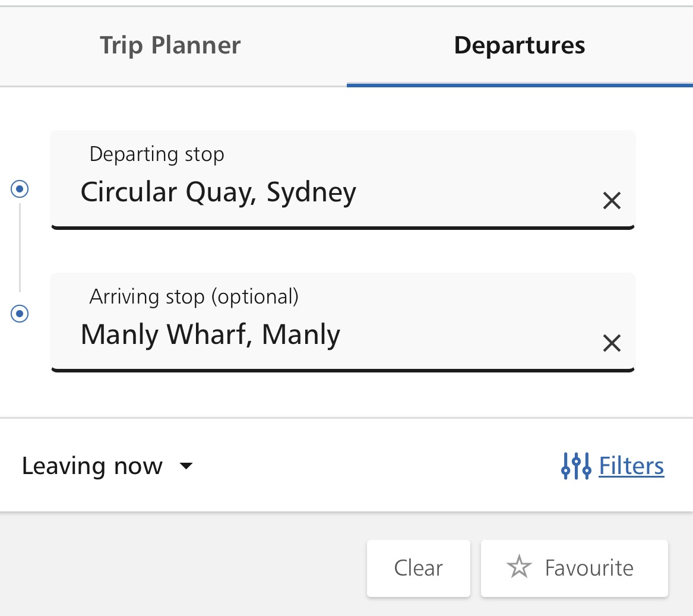The image size is (693, 616).
Task: Click the Clear button
Action: coord(418,568)
